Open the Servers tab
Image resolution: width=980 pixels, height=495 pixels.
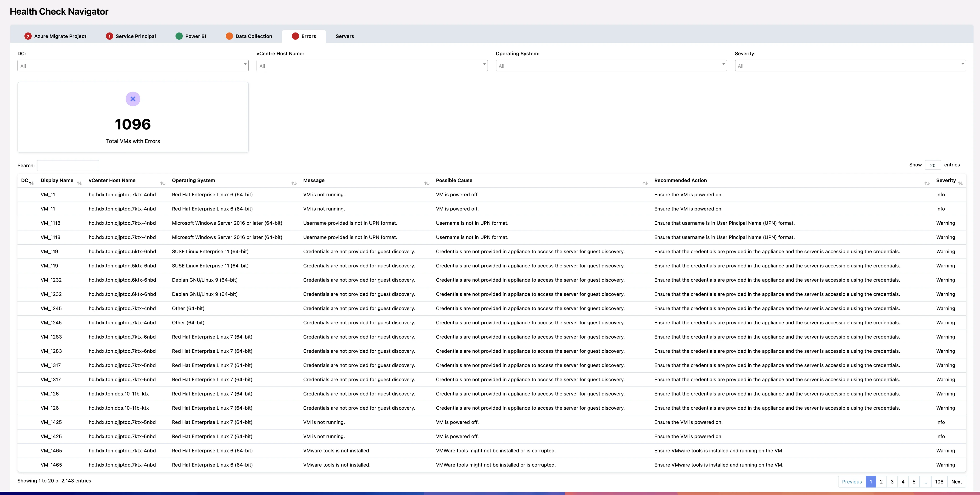point(345,36)
